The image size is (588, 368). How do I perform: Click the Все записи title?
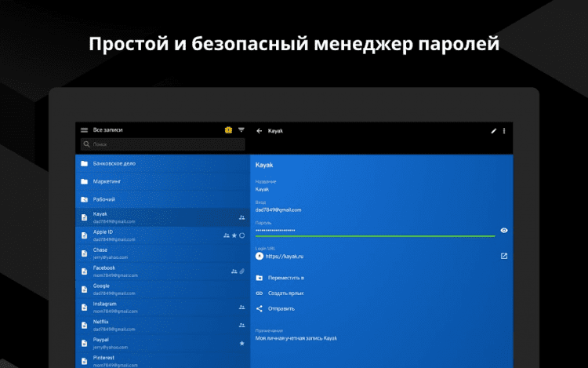108,130
